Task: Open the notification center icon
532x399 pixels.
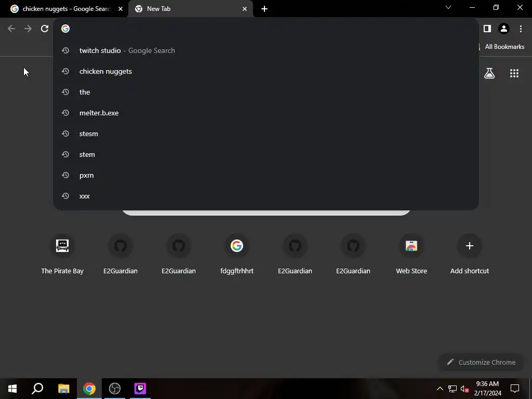Action: tap(515, 389)
